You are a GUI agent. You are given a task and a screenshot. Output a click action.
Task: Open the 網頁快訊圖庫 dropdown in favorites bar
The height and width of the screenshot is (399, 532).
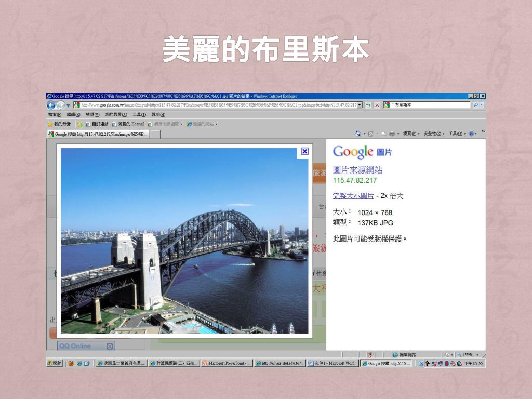coord(165,124)
